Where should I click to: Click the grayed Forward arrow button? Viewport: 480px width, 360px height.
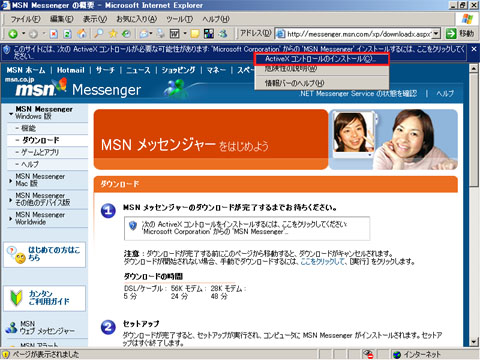(x=33, y=34)
